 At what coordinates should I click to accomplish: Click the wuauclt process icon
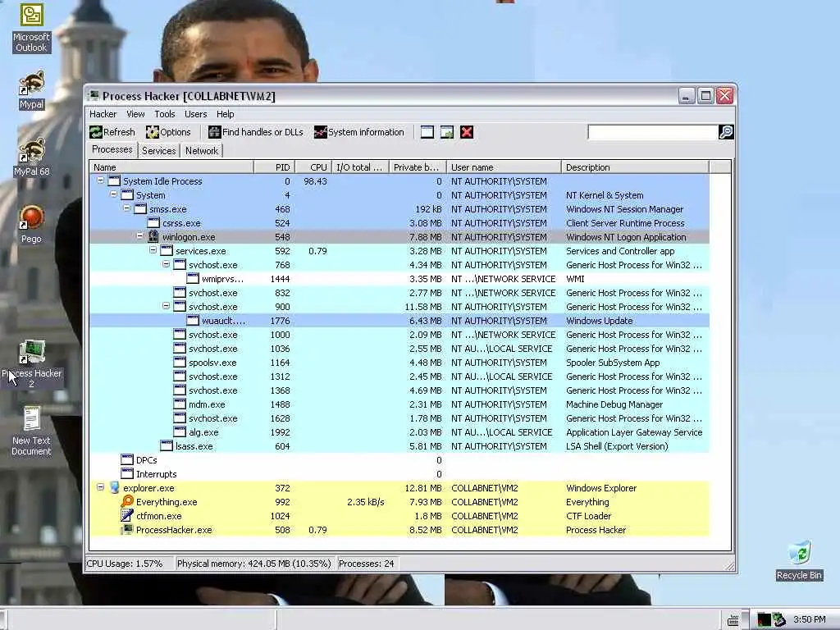coord(193,321)
